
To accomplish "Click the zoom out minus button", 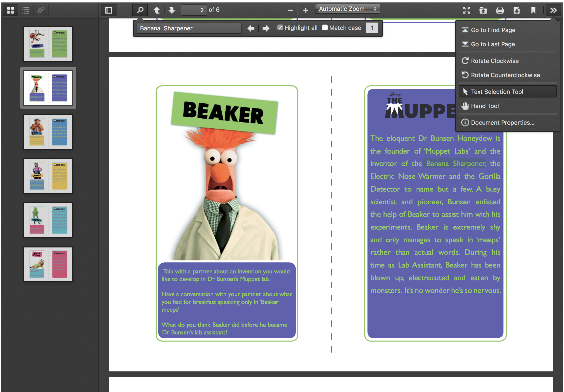I will pyautogui.click(x=290, y=10).
